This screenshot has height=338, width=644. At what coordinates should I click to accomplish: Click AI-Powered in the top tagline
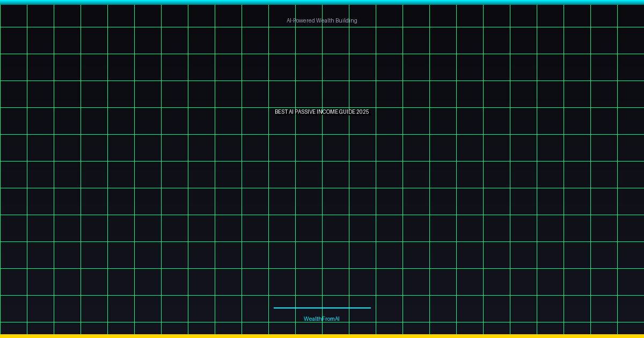click(300, 20)
